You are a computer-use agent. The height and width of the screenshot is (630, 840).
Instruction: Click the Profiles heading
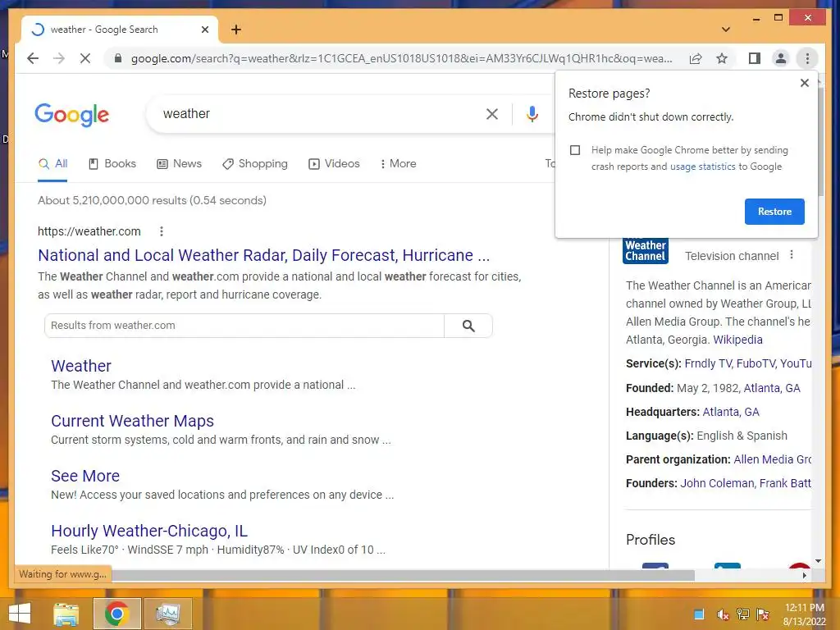tap(651, 540)
